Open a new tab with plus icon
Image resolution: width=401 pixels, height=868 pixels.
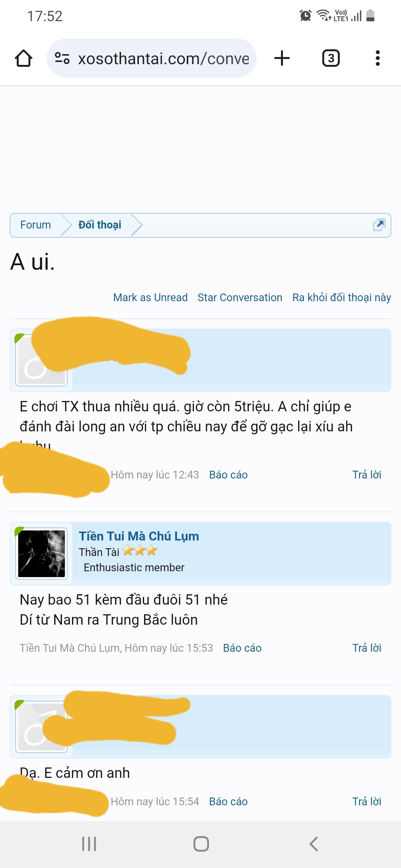282,58
